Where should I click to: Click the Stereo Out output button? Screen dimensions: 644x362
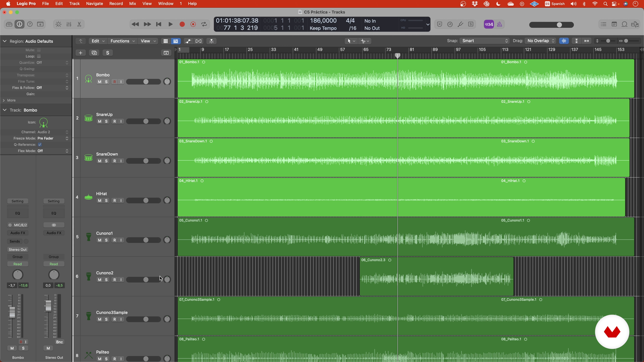(x=18, y=250)
